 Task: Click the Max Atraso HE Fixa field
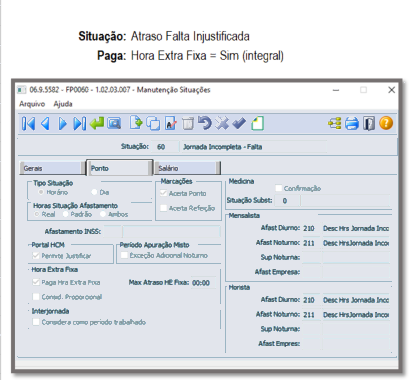(203, 283)
